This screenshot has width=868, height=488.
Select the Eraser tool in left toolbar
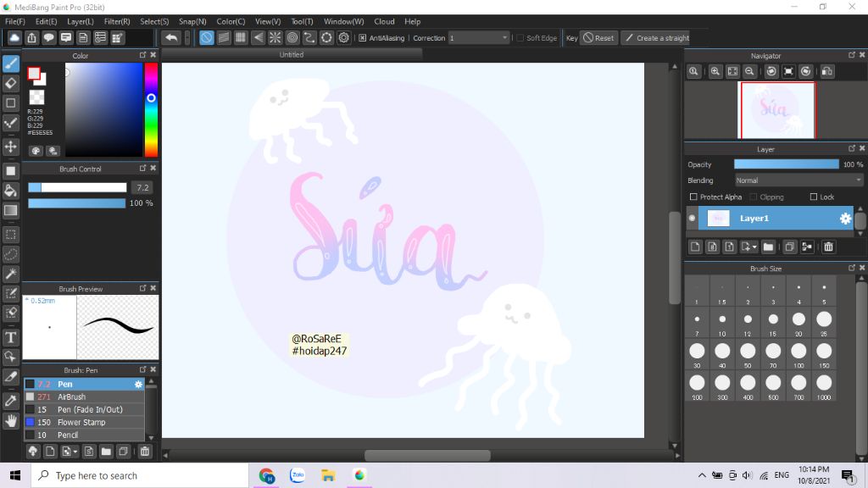[x=10, y=84]
